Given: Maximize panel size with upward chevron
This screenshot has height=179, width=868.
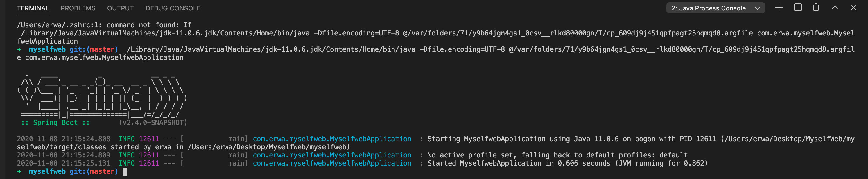Looking at the screenshot, I should pos(835,8).
